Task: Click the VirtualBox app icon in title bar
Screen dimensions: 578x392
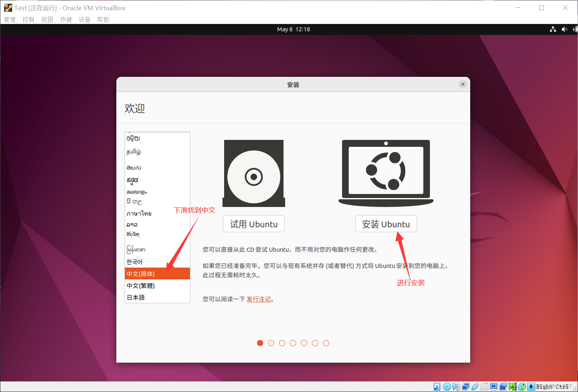Action: click(8, 8)
